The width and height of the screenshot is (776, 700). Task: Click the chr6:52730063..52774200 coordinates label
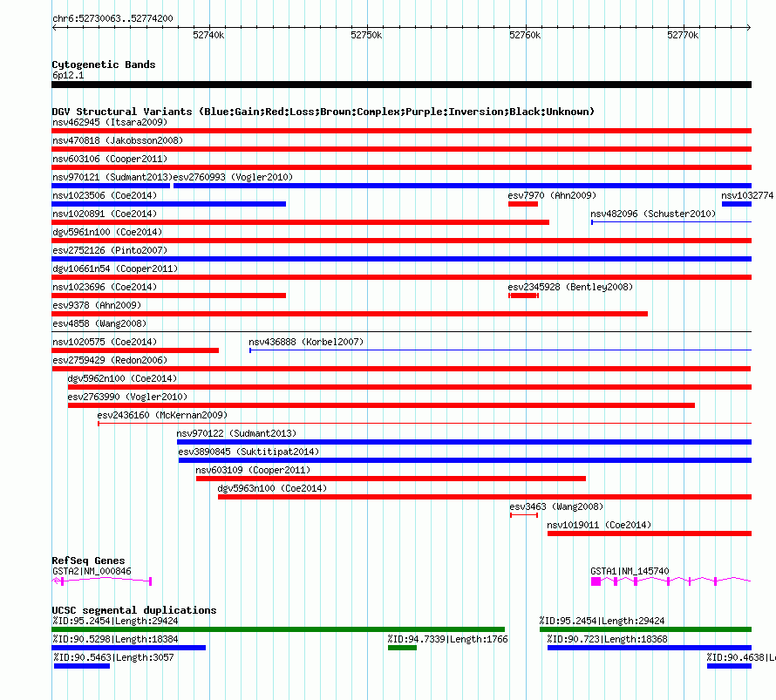coord(112,18)
